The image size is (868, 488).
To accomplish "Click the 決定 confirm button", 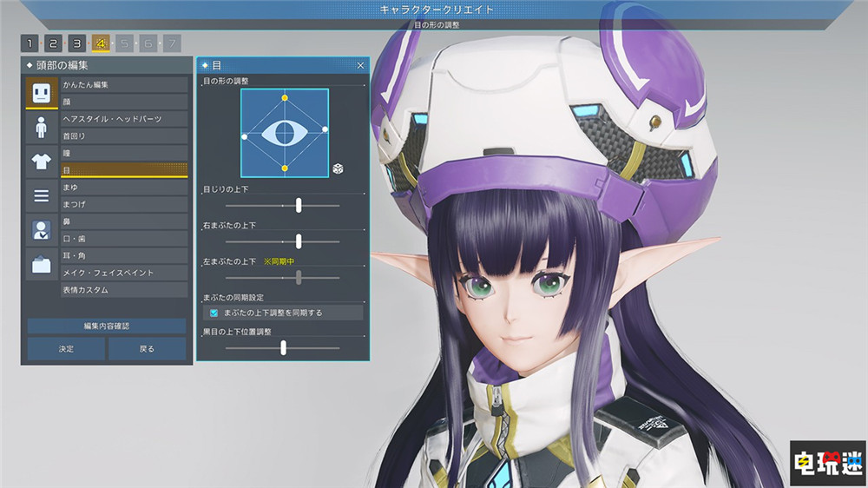I will point(66,349).
